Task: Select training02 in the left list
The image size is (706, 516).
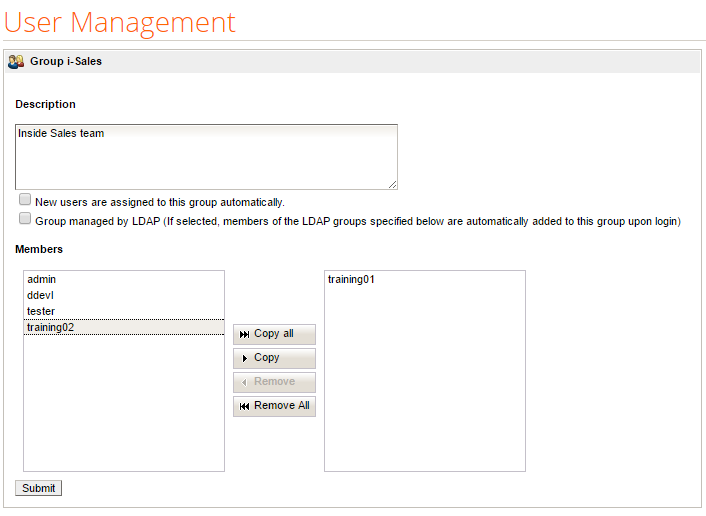Action: click(51, 328)
